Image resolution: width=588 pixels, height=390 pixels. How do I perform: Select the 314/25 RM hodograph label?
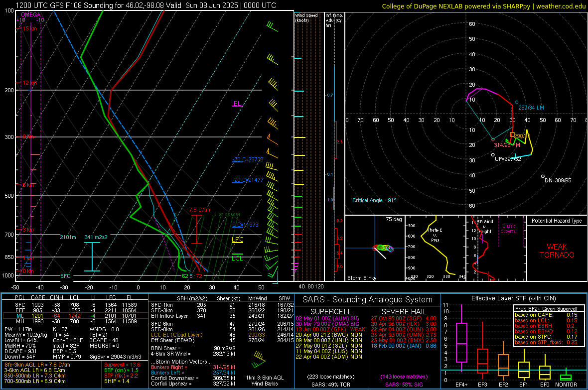pos(507,145)
